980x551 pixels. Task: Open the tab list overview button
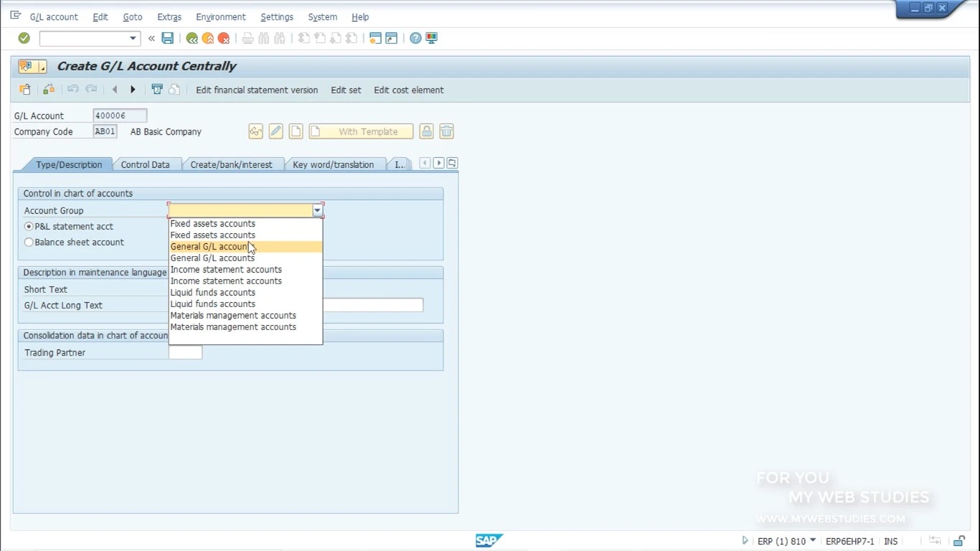(452, 164)
